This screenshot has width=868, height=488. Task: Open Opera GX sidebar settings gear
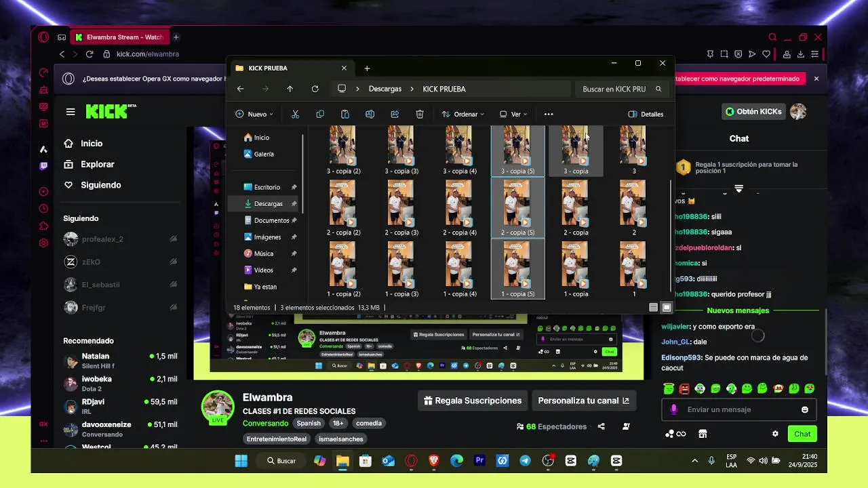(43, 243)
